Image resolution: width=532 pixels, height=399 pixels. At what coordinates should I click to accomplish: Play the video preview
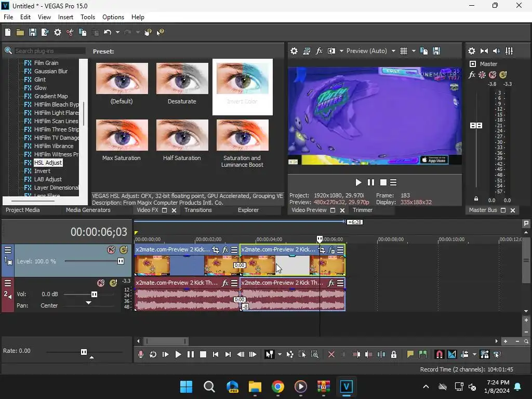point(358,182)
